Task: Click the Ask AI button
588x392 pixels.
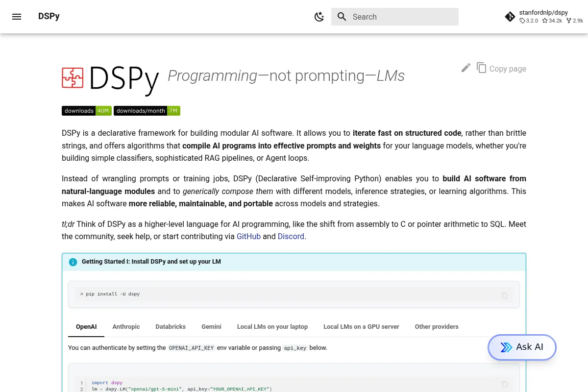Action: pos(522,347)
